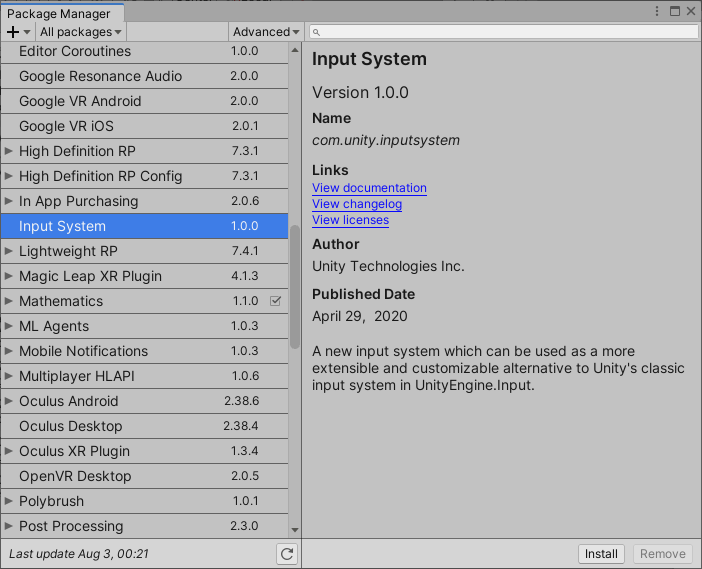Click the refresh packages icon
Screen dimensions: 702x569
(287, 554)
